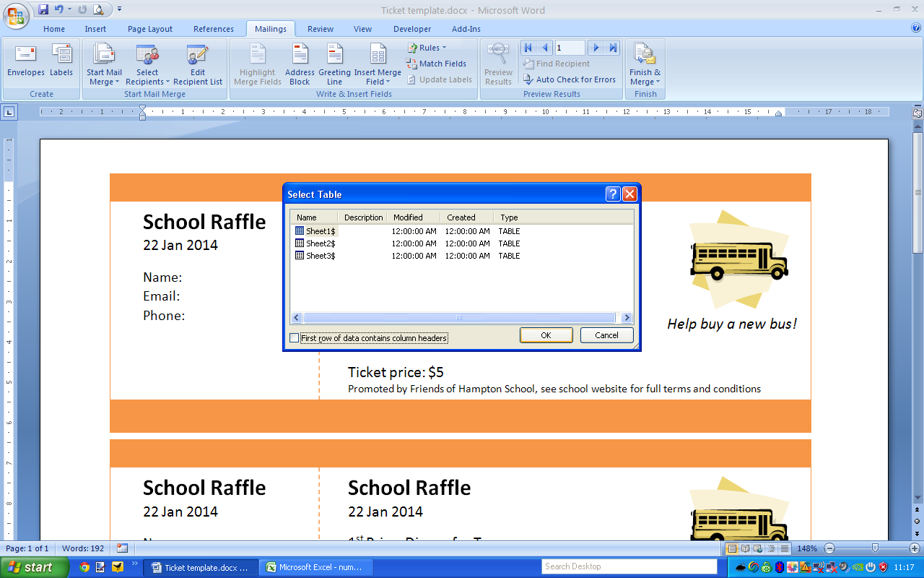Screen dimensions: 924x578
Task: Switch to the Developer ribbon tab
Action: point(412,29)
